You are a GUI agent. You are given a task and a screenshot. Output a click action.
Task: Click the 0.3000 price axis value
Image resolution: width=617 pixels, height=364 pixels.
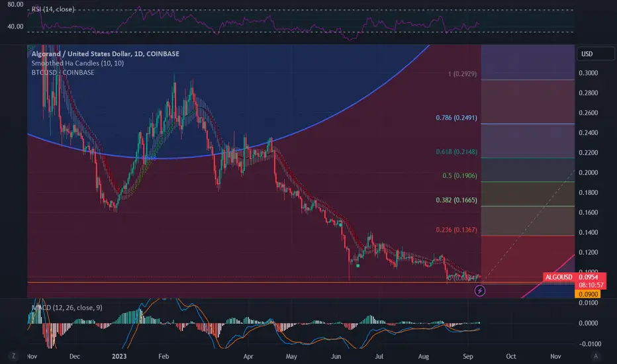(x=589, y=73)
